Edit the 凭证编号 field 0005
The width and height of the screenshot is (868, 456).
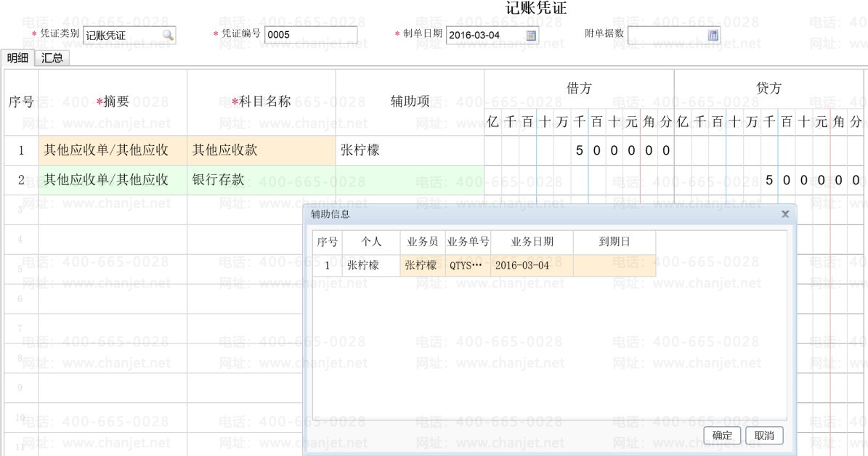pyautogui.click(x=311, y=35)
